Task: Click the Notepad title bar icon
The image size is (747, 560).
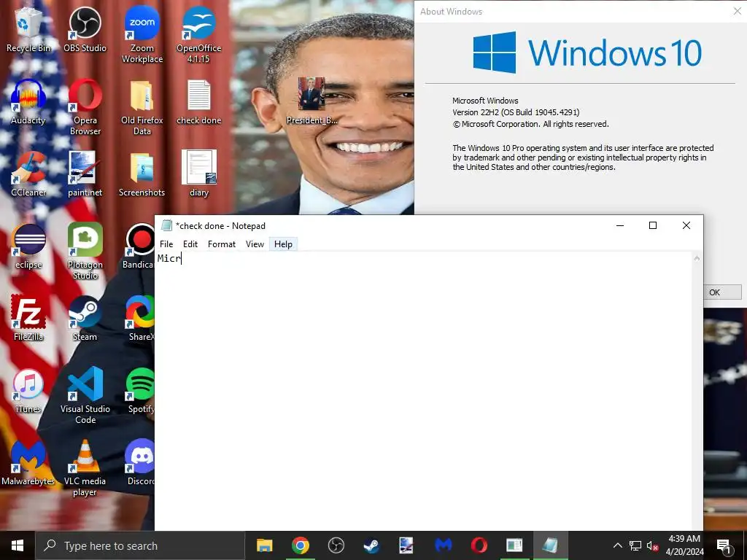Action: point(166,225)
